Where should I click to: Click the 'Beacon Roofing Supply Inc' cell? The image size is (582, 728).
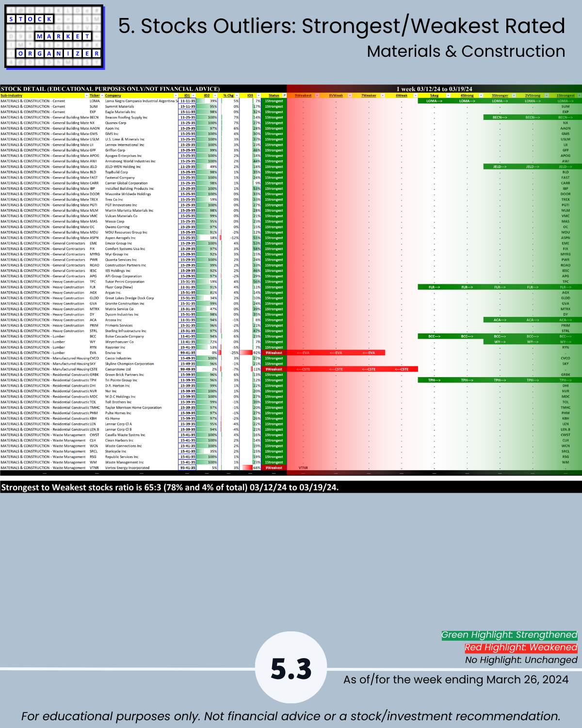click(x=141, y=117)
